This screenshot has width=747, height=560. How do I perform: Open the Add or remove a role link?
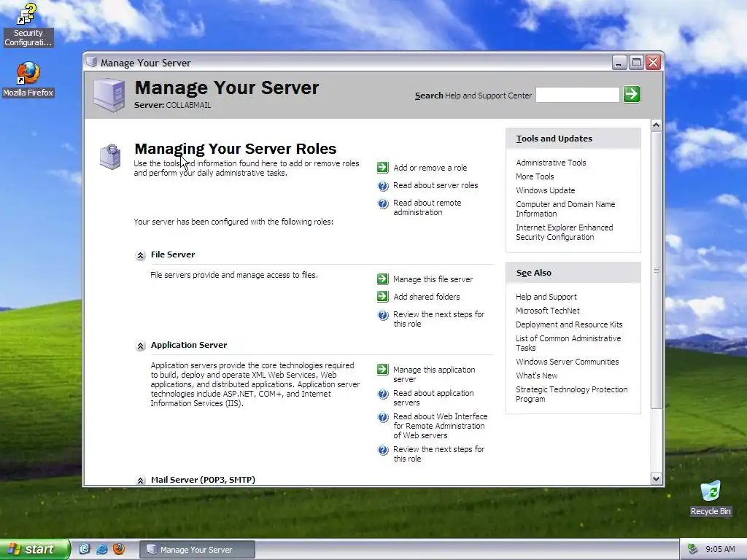(430, 168)
